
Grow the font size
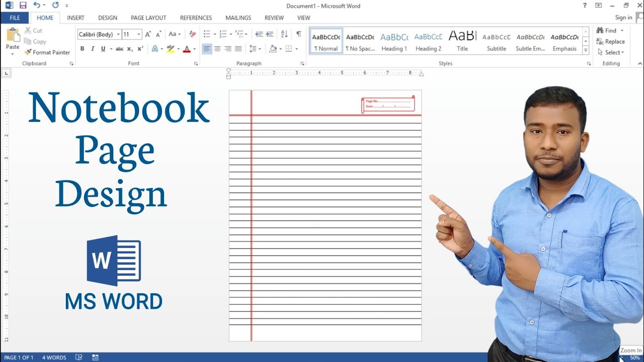click(x=148, y=34)
